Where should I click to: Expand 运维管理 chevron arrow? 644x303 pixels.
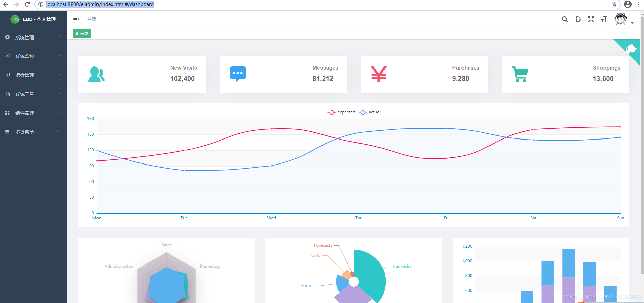coord(59,75)
